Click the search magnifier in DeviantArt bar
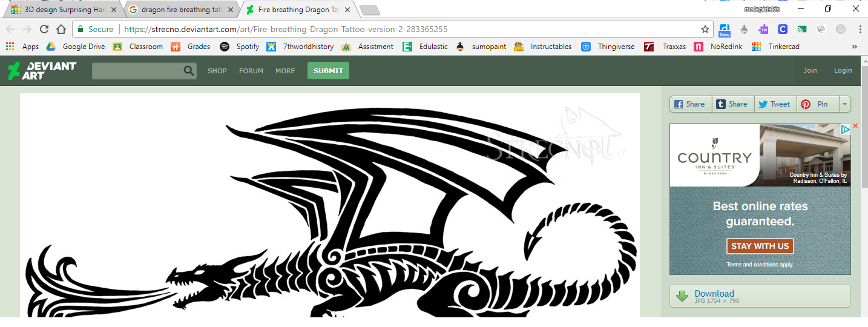This screenshot has width=868, height=327. pyautogui.click(x=189, y=71)
